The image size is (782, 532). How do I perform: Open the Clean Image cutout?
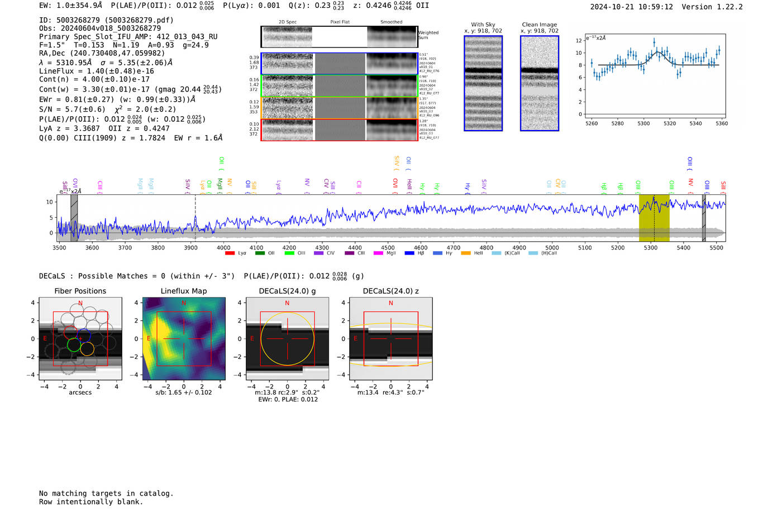click(x=540, y=83)
